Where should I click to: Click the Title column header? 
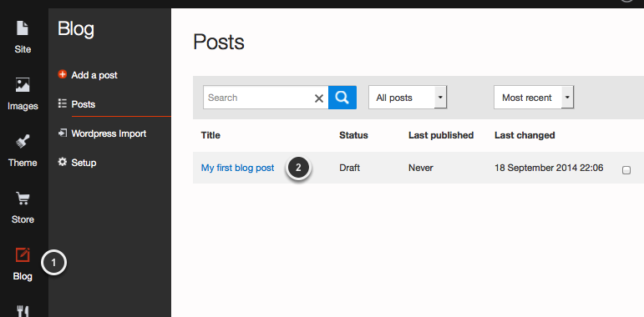[x=210, y=135]
